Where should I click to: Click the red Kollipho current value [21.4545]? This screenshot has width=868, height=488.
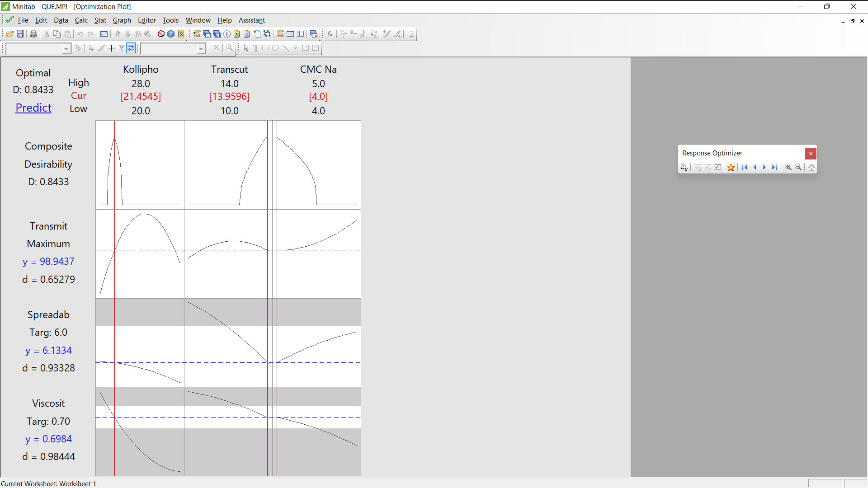[141, 96]
